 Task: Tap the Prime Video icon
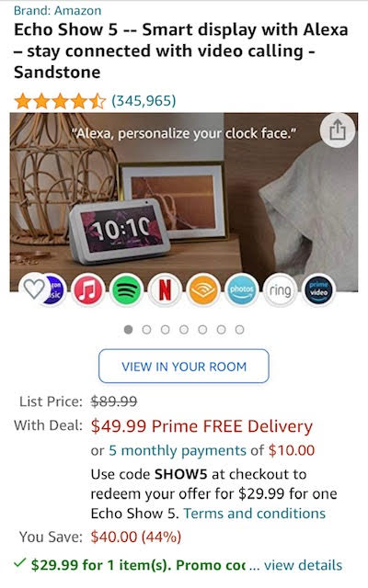(318, 290)
